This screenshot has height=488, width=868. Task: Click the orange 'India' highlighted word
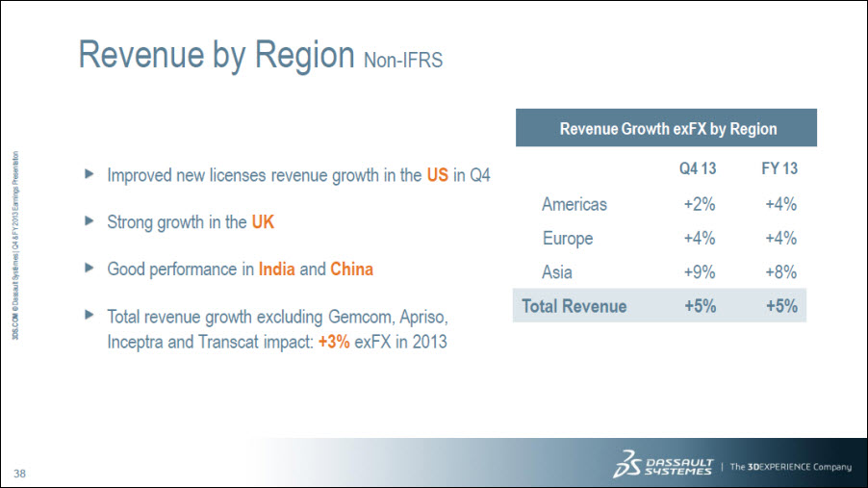point(277,270)
